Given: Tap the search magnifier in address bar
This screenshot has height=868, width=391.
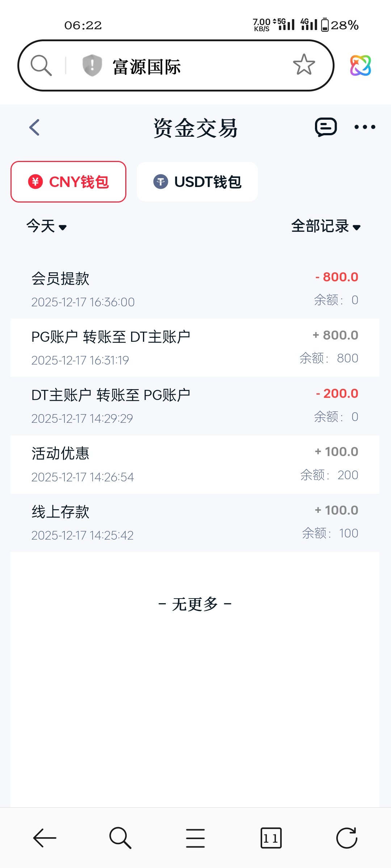Looking at the screenshot, I should 41,65.
